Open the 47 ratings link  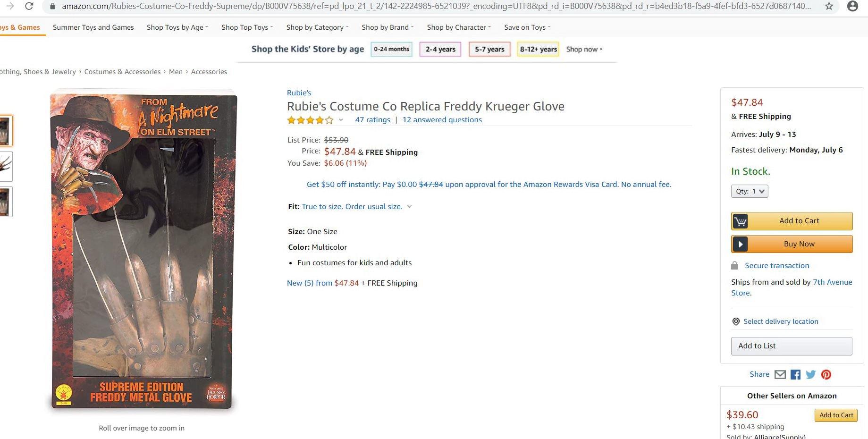pyautogui.click(x=372, y=120)
